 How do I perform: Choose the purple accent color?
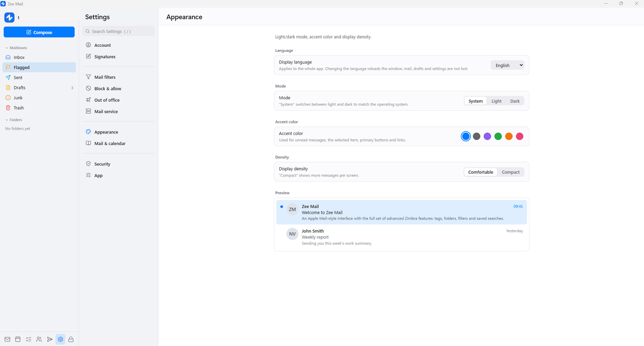pos(487,136)
